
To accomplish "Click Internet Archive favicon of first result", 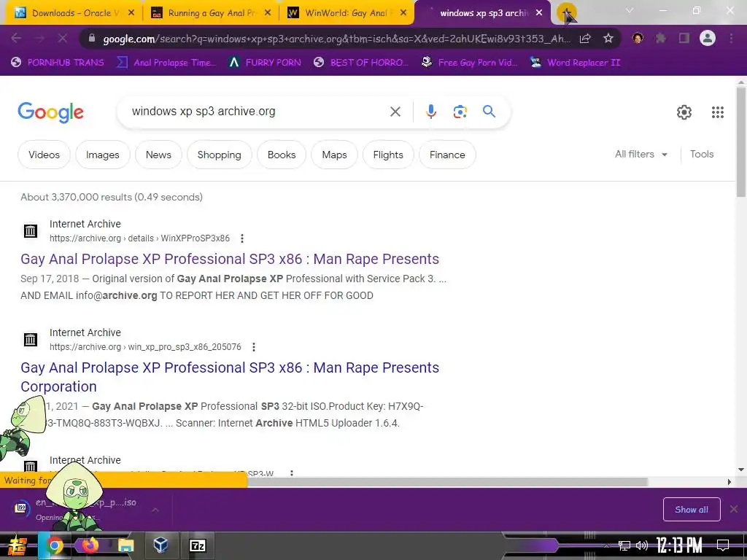I will click(x=31, y=231).
